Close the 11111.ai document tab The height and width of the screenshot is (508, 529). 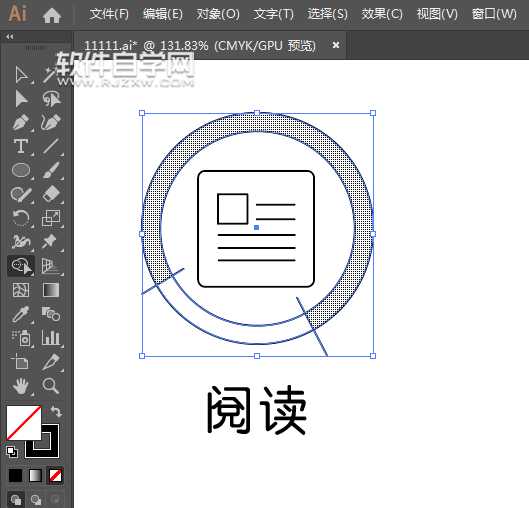tap(336, 45)
